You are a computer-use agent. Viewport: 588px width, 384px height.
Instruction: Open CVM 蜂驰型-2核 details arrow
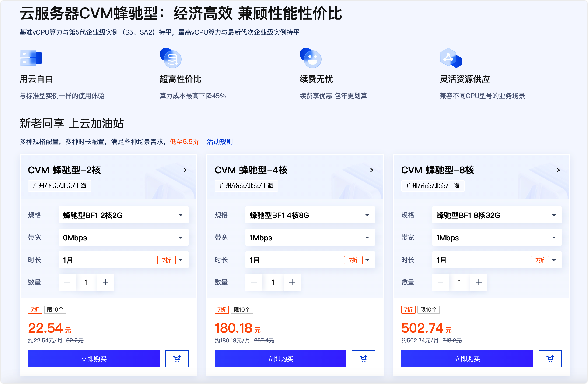[185, 170]
